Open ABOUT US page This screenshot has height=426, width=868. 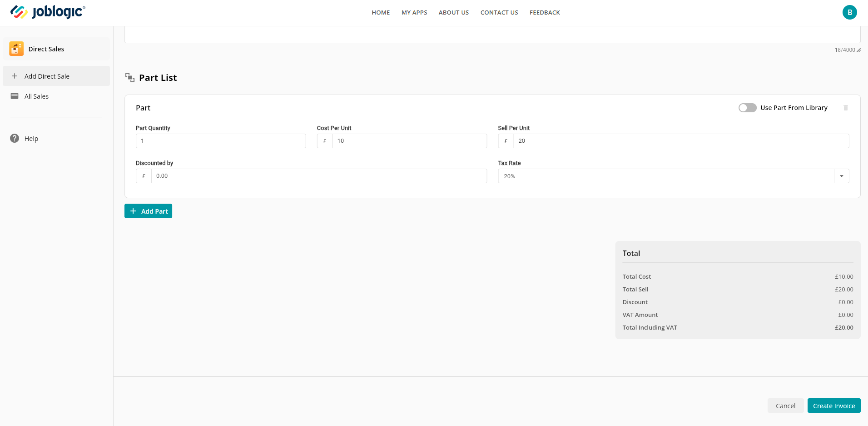[454, 12]
